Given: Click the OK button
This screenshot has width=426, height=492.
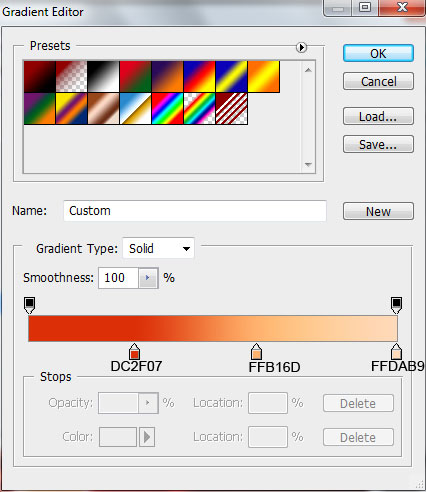Looking at the screenshot, I should pos(378,53).
